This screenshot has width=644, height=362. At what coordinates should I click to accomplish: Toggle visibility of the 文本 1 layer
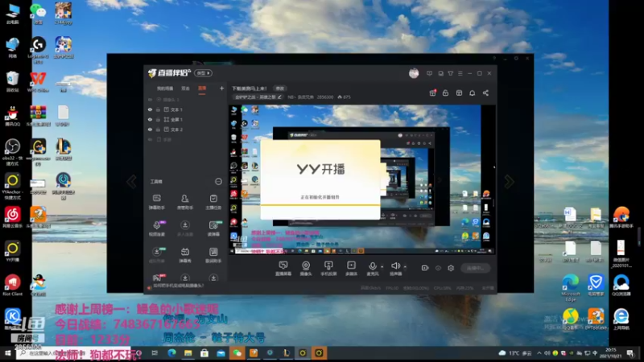click(x=150, y=109)
